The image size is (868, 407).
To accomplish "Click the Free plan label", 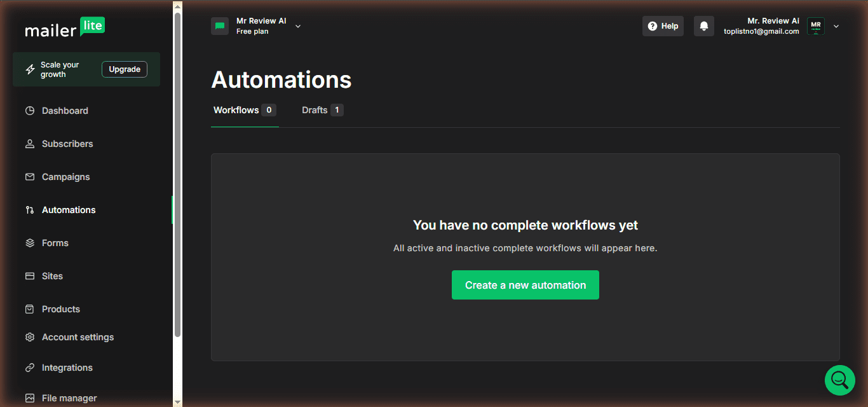I will point(252,31).
